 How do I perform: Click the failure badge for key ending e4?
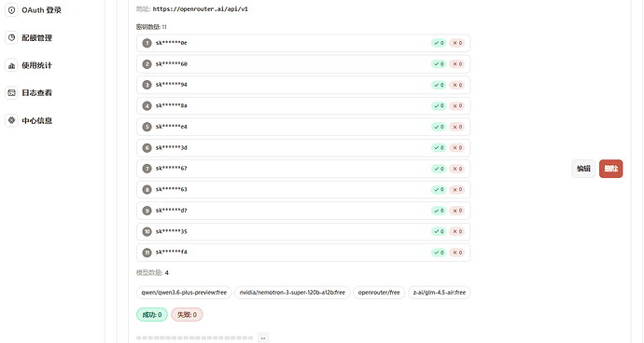tap(456, 127)
